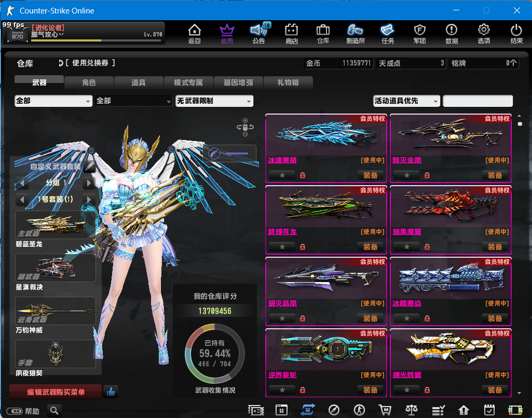
Task: Click the blue gift exchange arrows icon
Action: [308, 410]
